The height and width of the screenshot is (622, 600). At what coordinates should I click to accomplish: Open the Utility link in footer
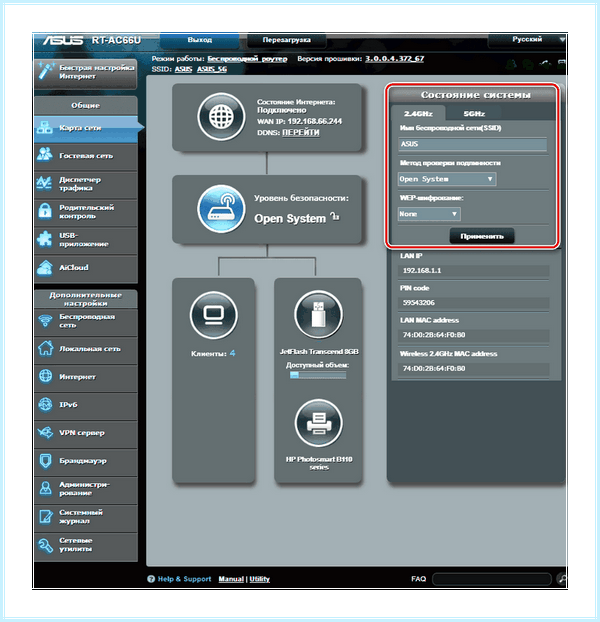pyautogui.click(x=260, y=579)
